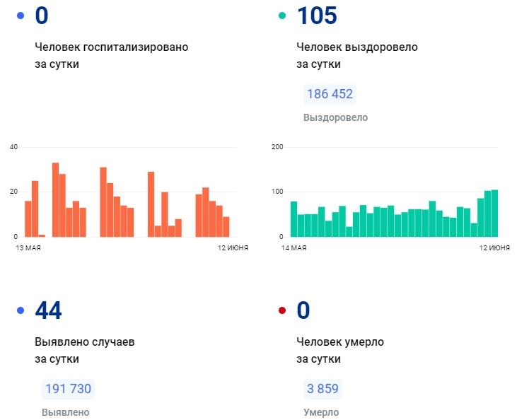Click the 3 859 total deaths badge
Image resolution: width=529 pixels, height=420 pixels.
(324, 389)
